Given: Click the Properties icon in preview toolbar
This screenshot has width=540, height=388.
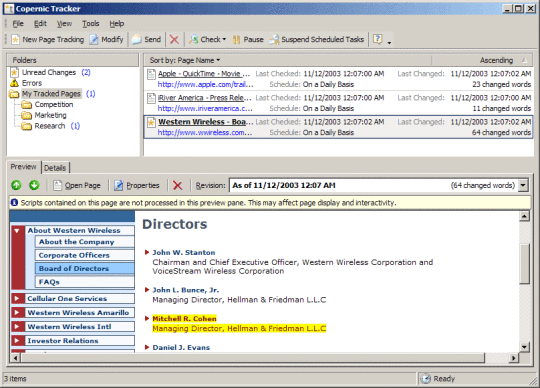Looking at the screenshot, I should point(118,185).
